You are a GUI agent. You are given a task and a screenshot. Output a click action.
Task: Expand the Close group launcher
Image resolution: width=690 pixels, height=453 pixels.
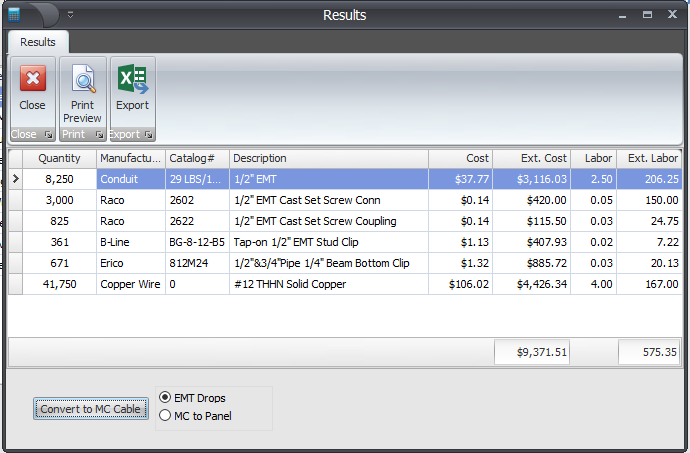tap(49, 135)
